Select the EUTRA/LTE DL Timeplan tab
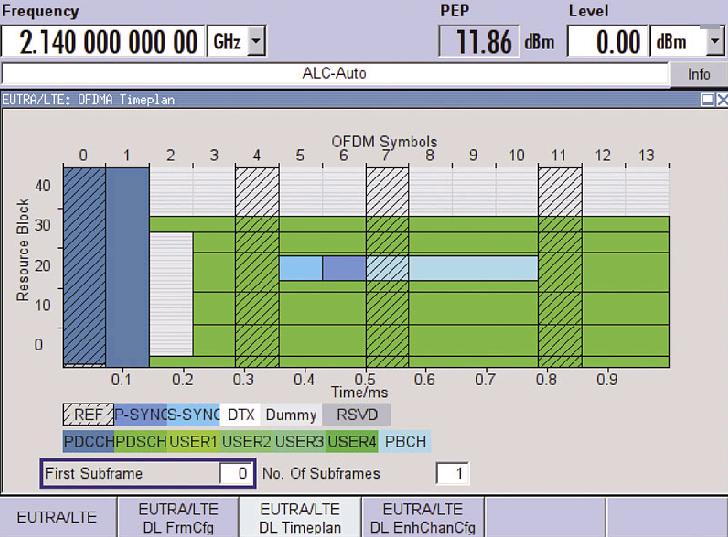 click(299, 518)
